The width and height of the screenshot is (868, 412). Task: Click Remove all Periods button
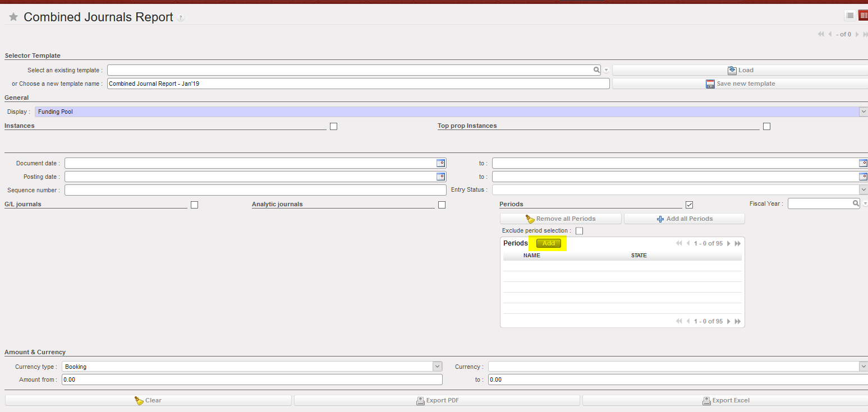tap(560, 219)
